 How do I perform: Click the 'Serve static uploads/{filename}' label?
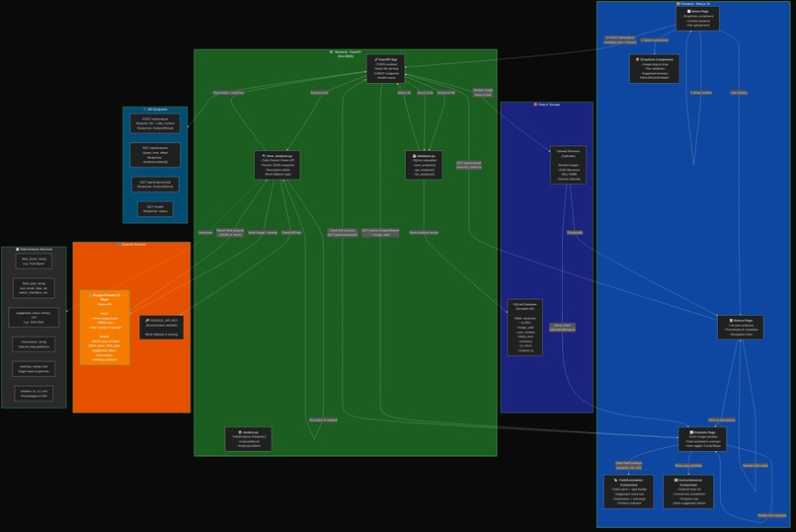pos(562,328)
